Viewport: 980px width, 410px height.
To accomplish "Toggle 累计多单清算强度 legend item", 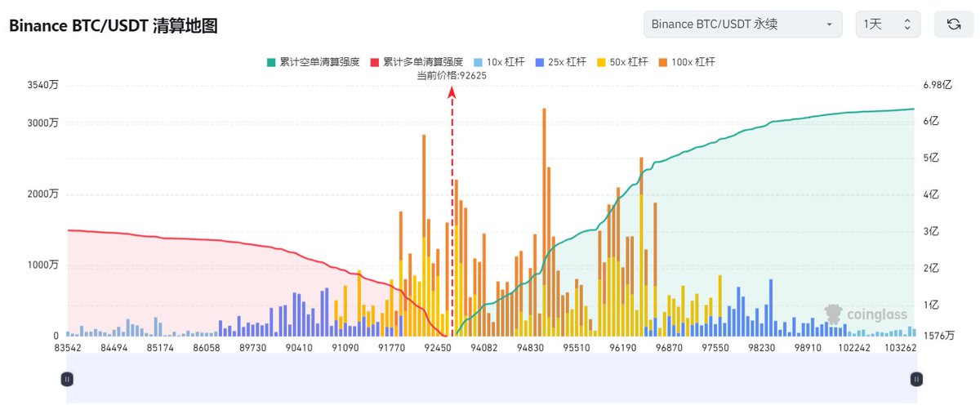I will click(416, 62).
